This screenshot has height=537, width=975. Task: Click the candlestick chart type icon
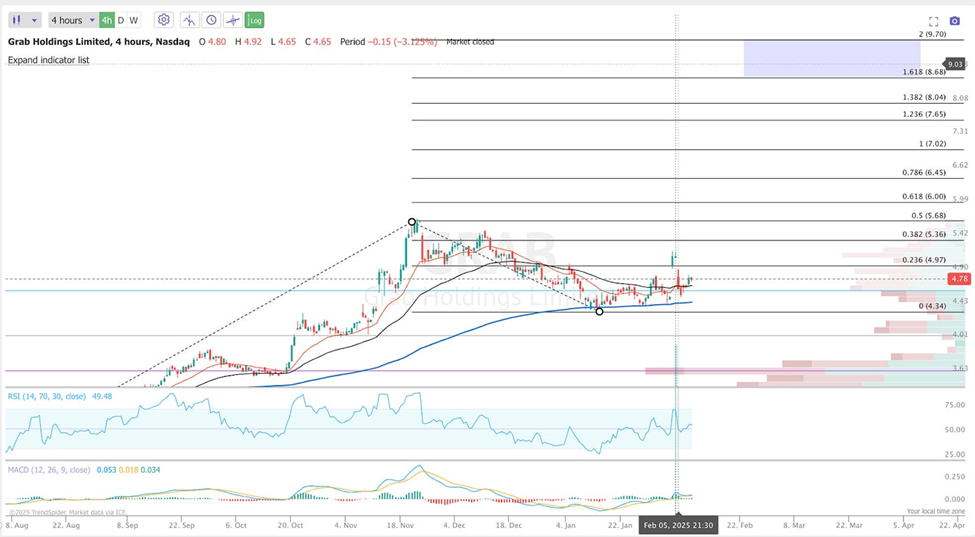point(17,20)
